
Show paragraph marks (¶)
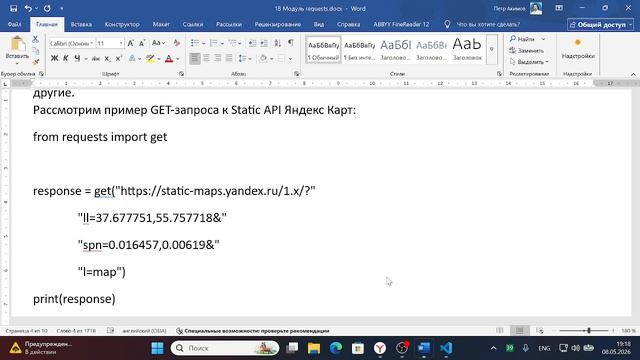pyautogui.click(x=291, y=43)
